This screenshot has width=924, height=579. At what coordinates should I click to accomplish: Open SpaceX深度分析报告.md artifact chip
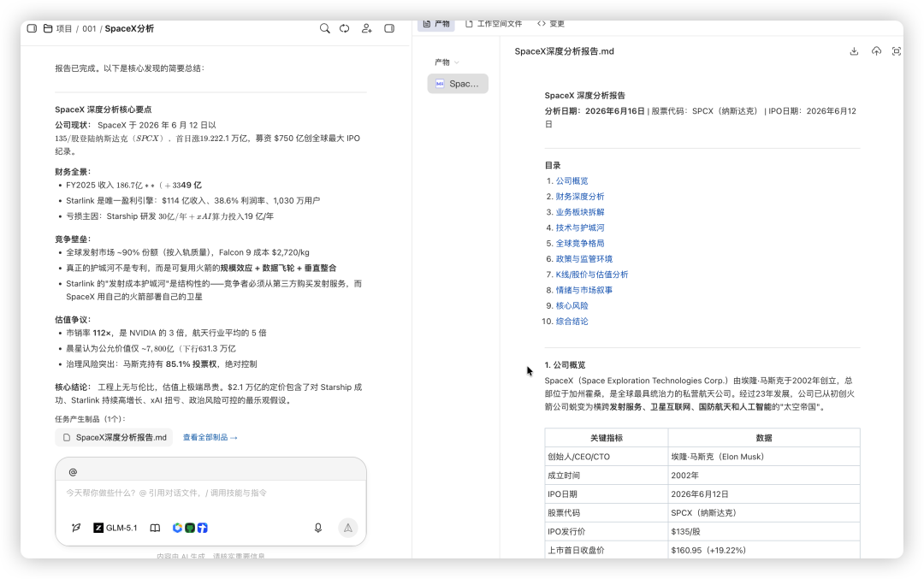point(115,438)
